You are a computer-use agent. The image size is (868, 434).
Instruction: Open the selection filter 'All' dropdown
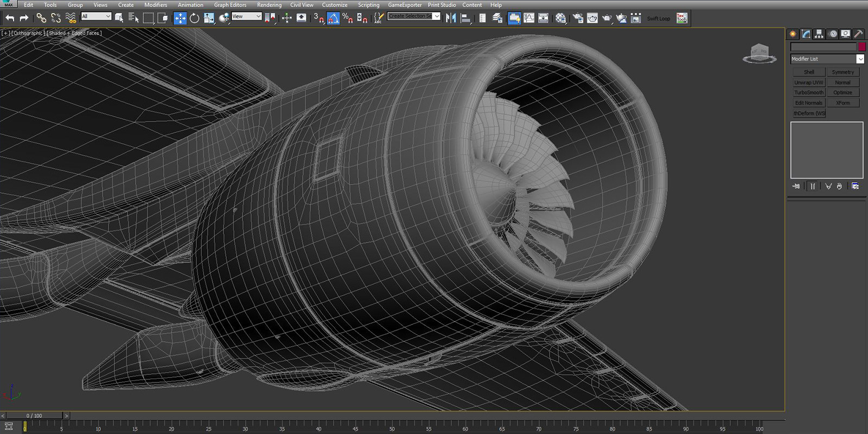[96, 16]
